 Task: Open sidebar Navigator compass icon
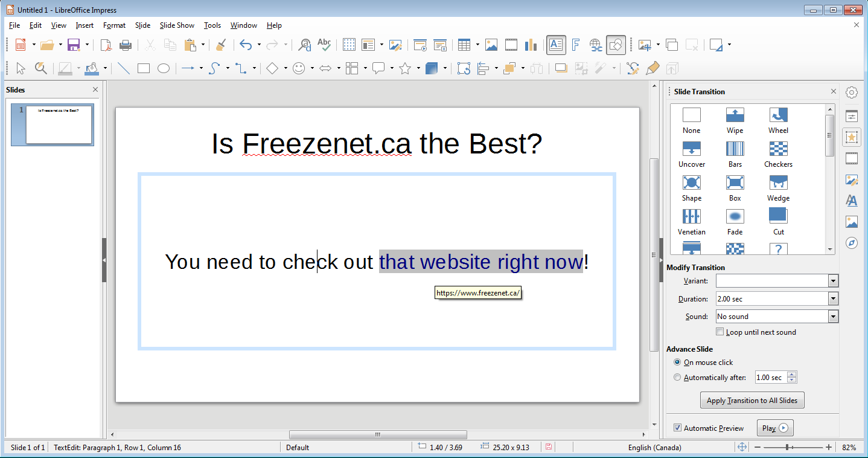pyautogui.click(x=852, y=243)
